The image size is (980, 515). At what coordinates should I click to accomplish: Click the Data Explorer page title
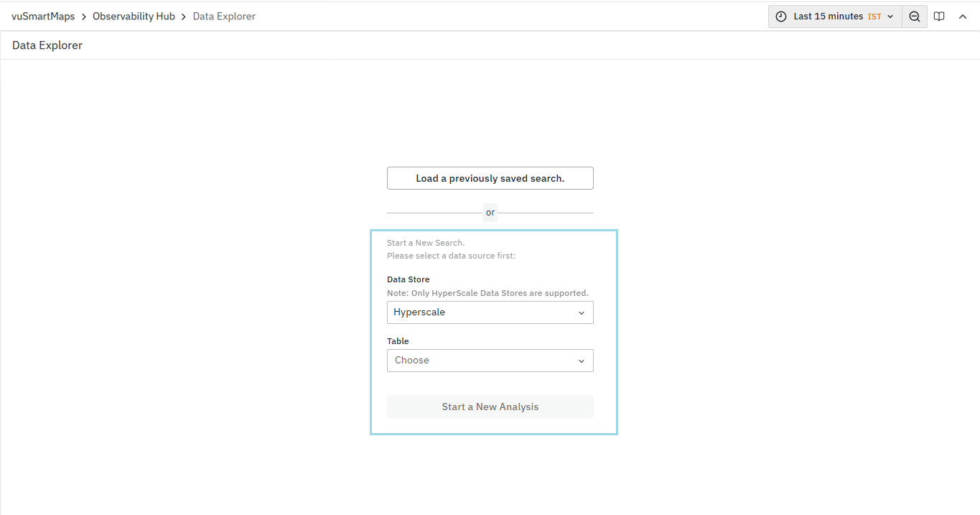coord(47,45)
